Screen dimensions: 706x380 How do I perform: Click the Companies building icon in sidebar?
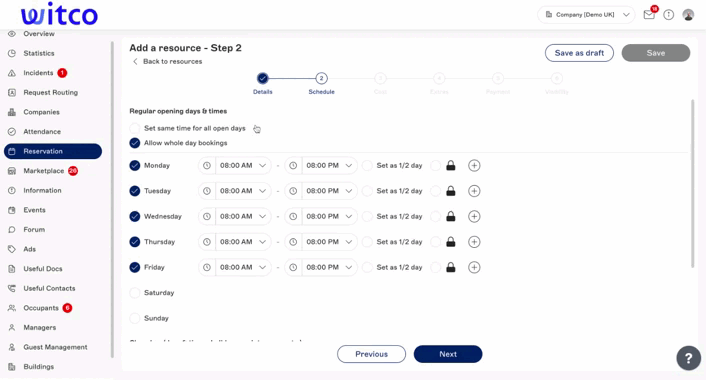click(12, 112)
